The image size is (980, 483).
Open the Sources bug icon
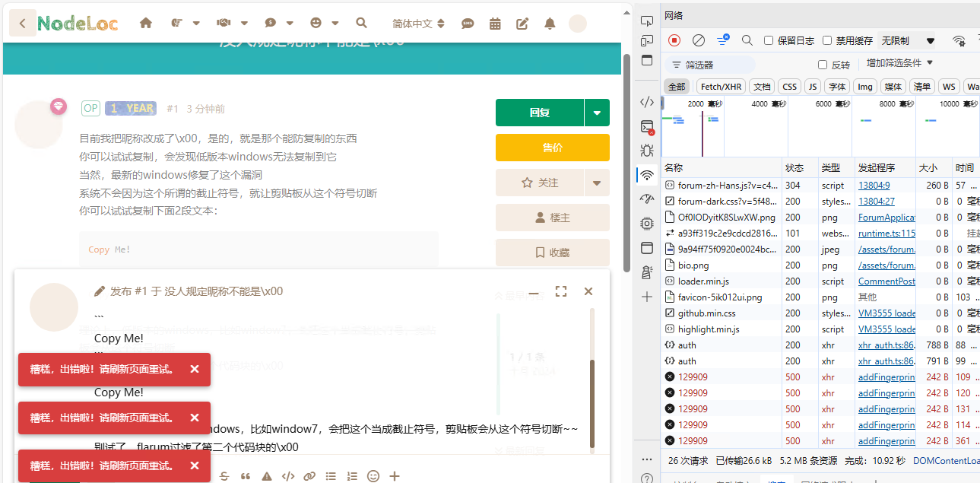click(x=647, y=151)
